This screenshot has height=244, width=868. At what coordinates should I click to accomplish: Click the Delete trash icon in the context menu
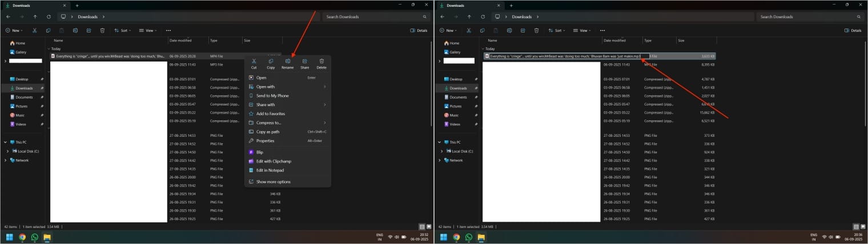pyautogui.click(x=322, y=61)
